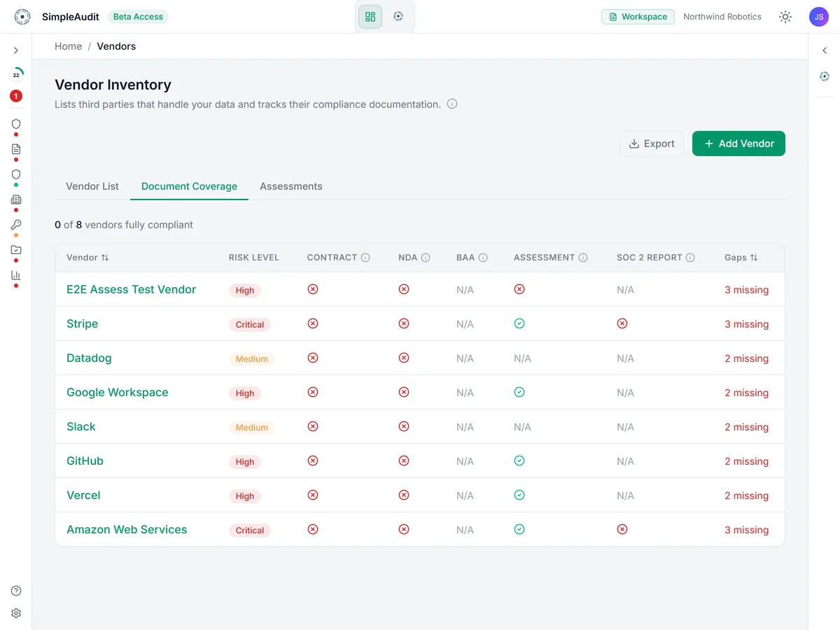This screenshot has height=630, width=840.
Task: Click Datadog's missing NDA X icon
Action: 404,358
